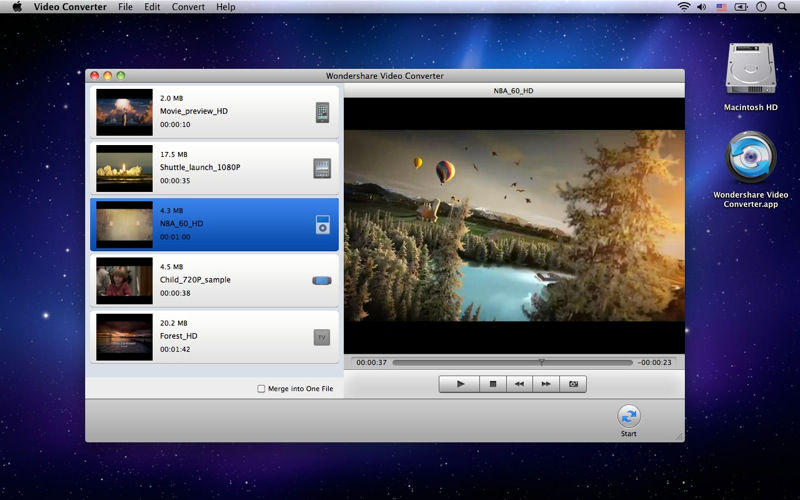Open Spotlight search
Image resolution: width=800 pixels, height=500 pixels.
(782, 7)
